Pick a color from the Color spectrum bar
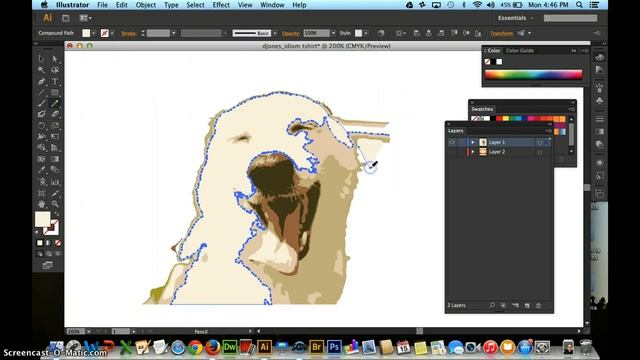The image size is (640, 360). pos(533,75)
